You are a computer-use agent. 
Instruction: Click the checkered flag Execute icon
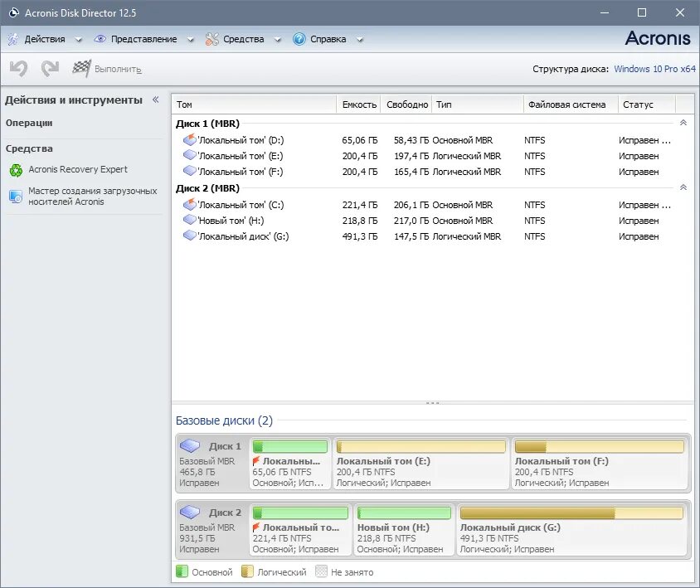click(x=82, y=68)
